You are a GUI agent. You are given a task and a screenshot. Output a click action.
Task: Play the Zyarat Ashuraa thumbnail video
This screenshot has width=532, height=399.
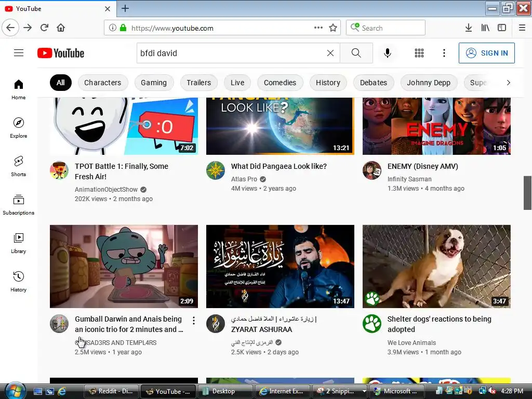pyautogui.click(x=280, y=267)
